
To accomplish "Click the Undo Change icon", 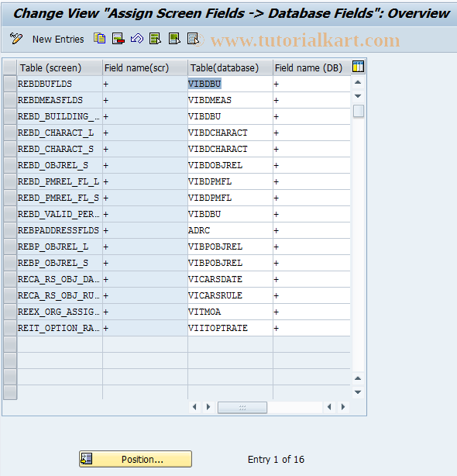I will pos(137,39).
